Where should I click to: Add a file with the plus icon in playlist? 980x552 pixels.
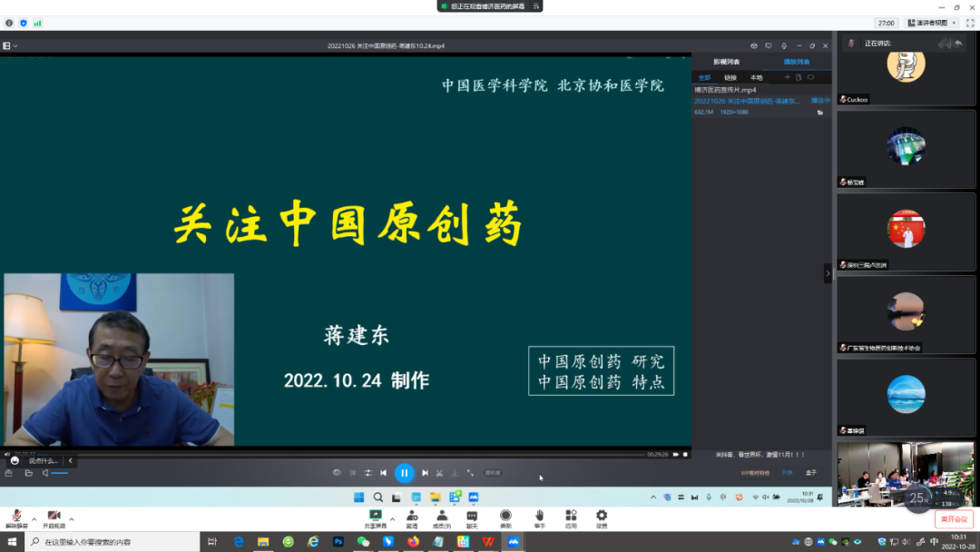[788, 77]
